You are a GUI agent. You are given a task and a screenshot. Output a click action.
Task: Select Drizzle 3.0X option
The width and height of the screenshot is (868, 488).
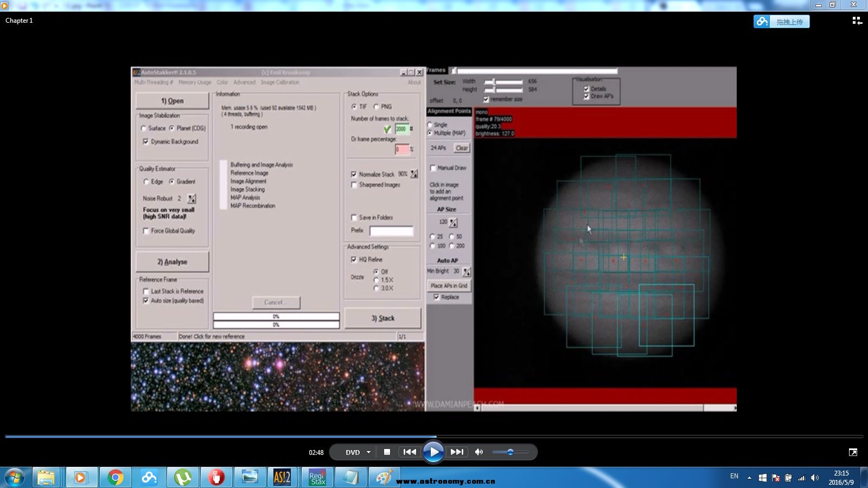[376, 288]
